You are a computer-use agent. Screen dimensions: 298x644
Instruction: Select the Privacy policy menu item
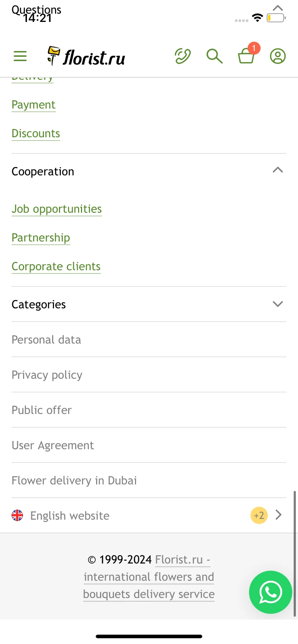[149, 375]
